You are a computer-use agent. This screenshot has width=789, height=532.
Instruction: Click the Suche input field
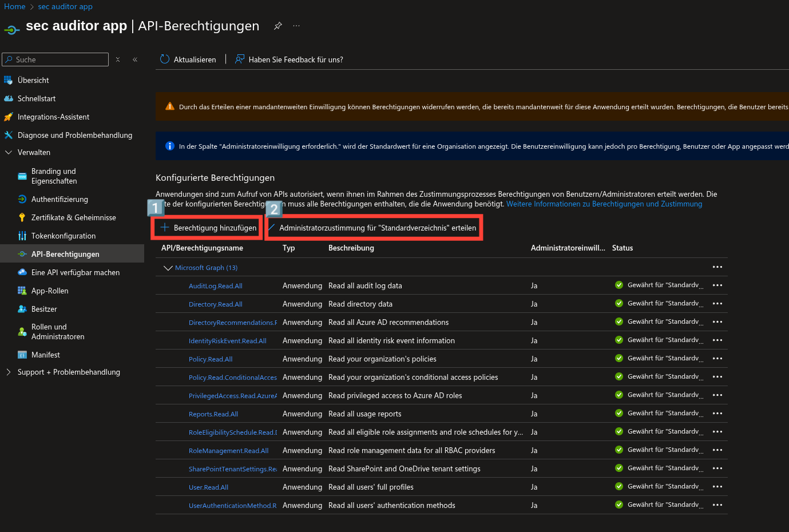click(55, 59)
